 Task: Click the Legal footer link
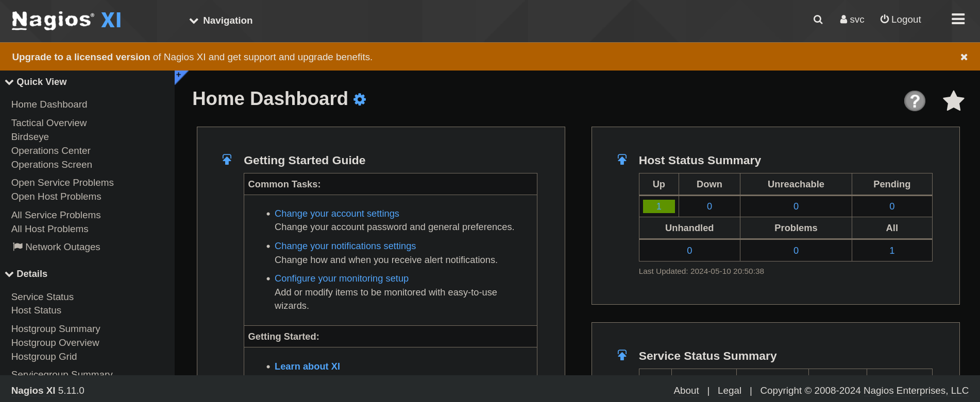(730, 391)
